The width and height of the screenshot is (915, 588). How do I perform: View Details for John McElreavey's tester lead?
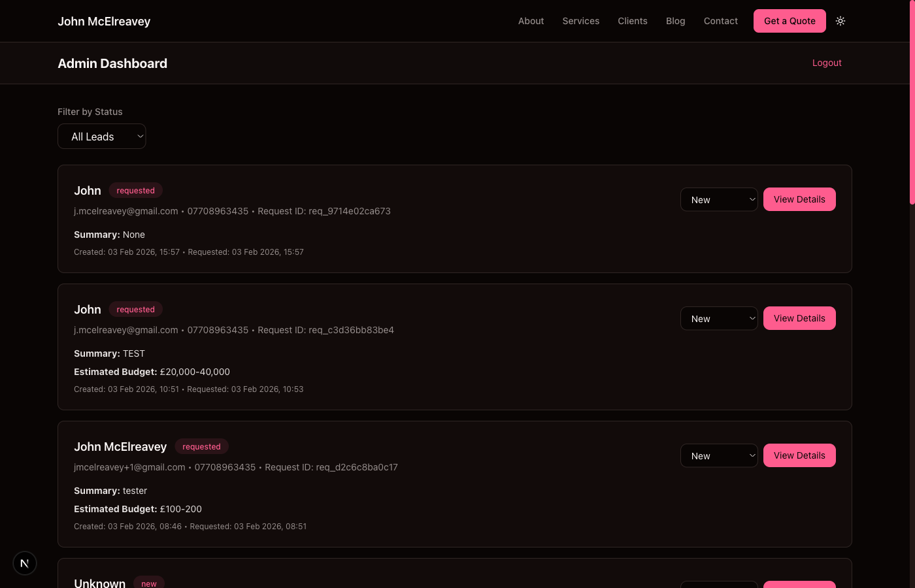pos(799,455)
